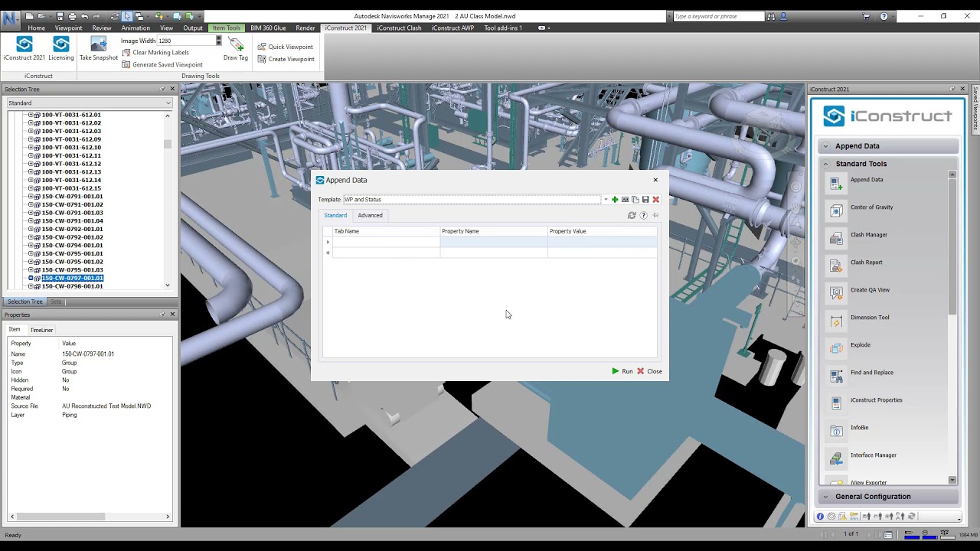Open the iConstruct 2021 ribbon button

(x=24, y=49)
